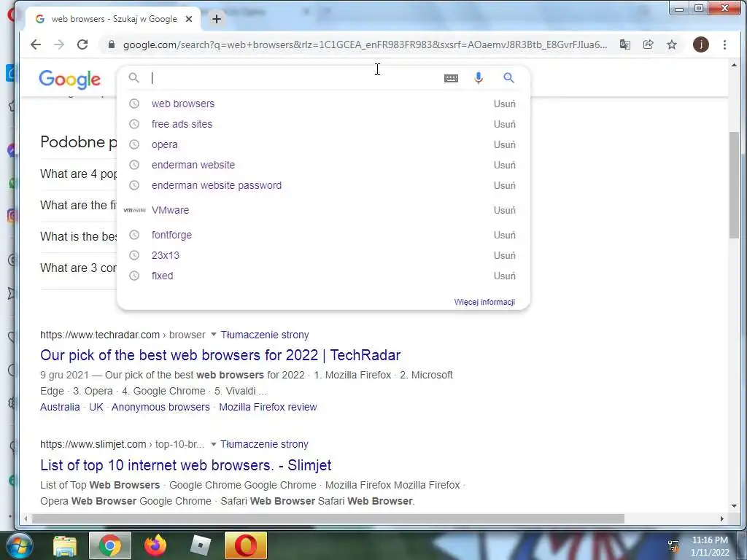Remove 'VMware' suggestion with Usuń
The height and width of the screenshot is (560, 747).
point(505,211)
